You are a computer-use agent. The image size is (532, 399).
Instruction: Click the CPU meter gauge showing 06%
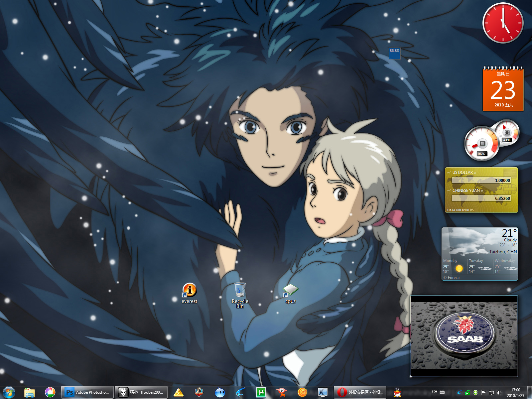pos(481,143)
